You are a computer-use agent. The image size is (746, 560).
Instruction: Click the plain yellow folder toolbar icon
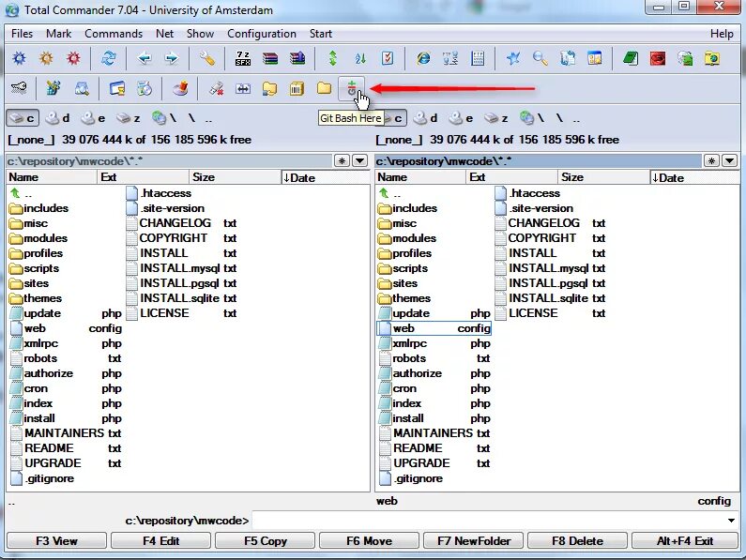[x=324, y=88]
